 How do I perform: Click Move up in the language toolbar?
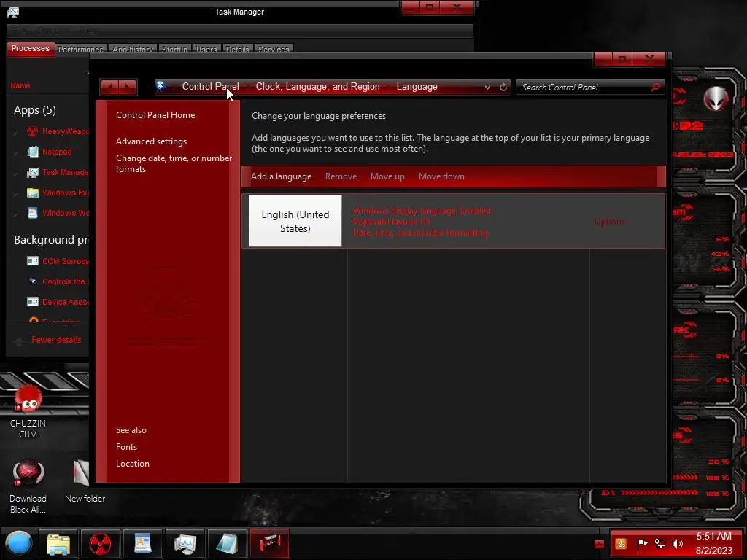(x=387, y=176)
